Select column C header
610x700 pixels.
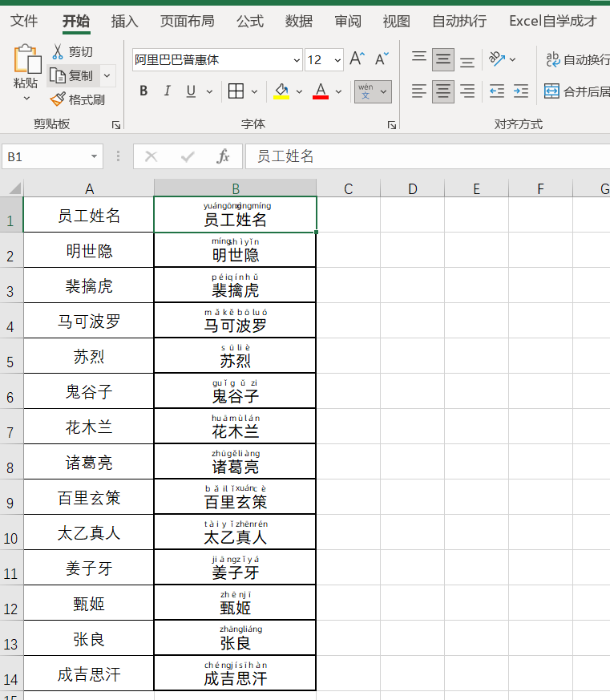pos(349,188)
